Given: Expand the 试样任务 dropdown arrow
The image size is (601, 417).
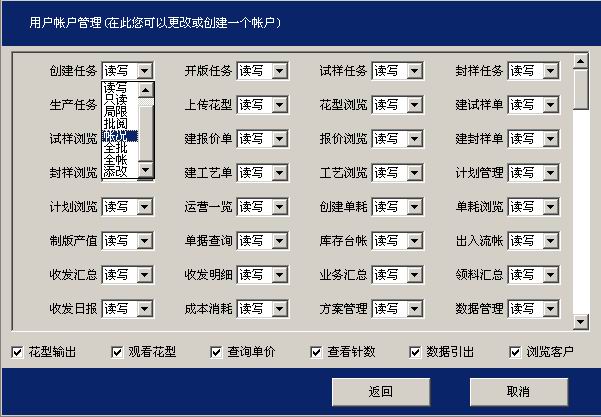Looking at the screenshot, I should click(415, 71).
